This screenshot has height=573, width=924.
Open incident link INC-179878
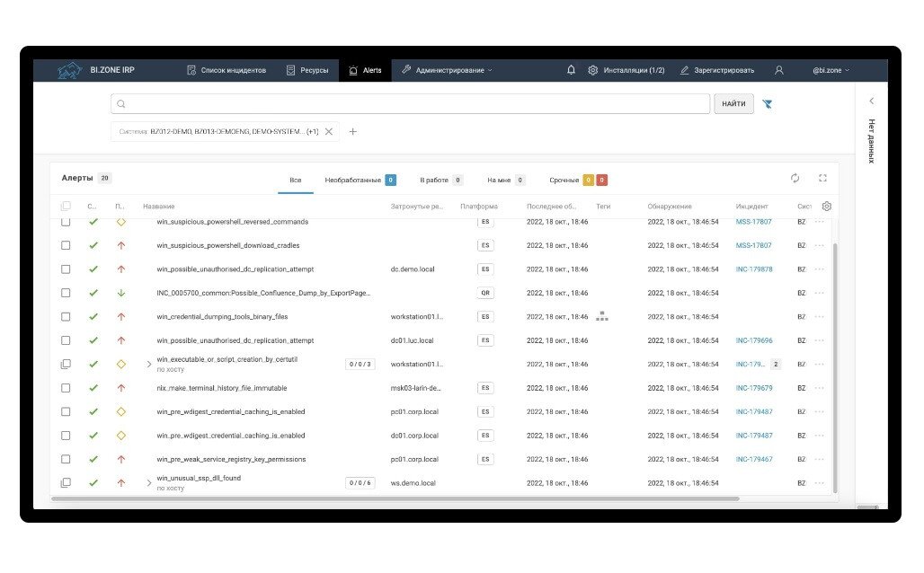(753, 269)
